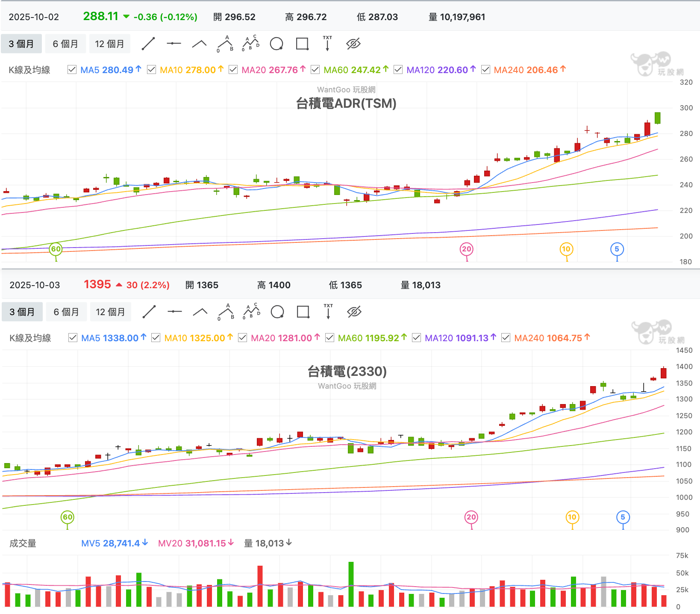The width and height of the screenshot is (700, 614).
Task: Select the 0-A-B-C-D wave tool in TSM chart
Action: click(x=251, y=44)
